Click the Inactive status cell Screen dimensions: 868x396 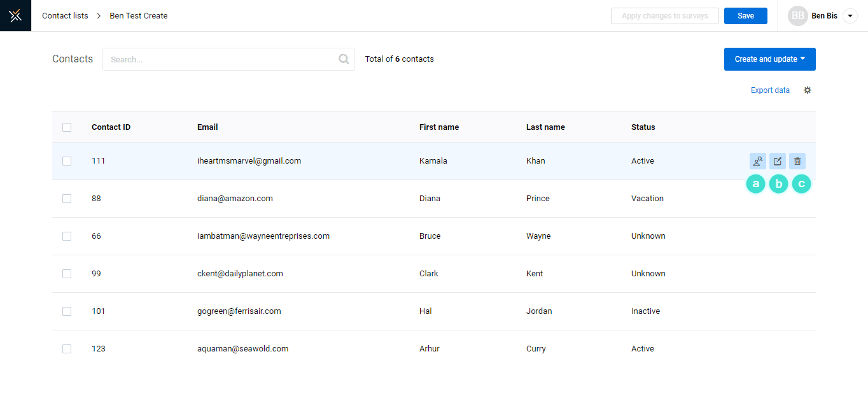pyautogui.click(x=645, y=311)
